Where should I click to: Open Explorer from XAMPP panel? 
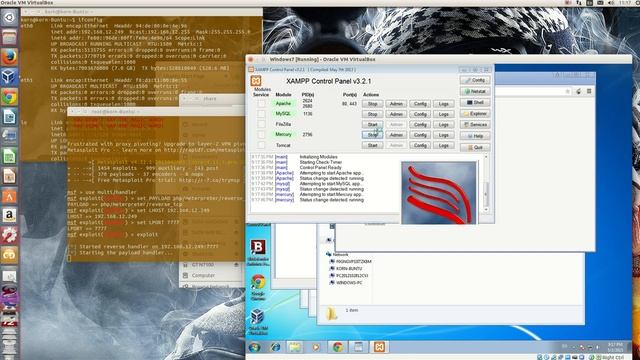tap(475, 113)
